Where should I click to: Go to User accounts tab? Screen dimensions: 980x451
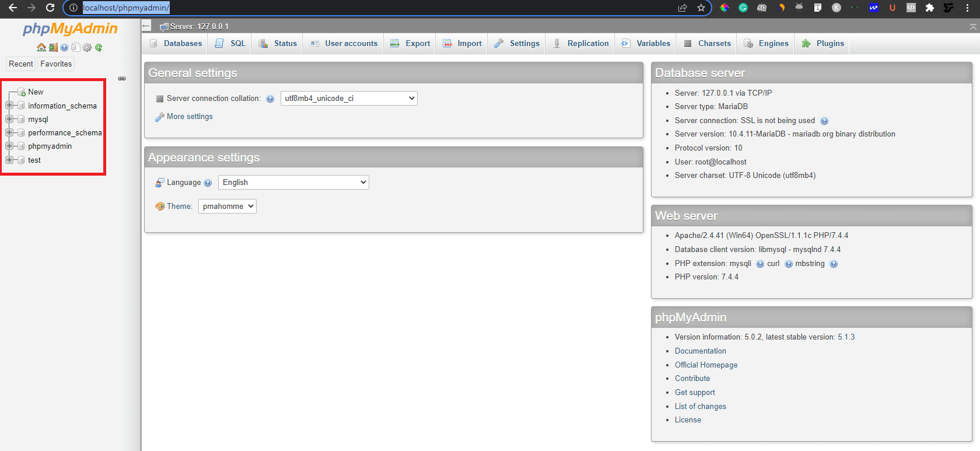[x=344, y=44]
